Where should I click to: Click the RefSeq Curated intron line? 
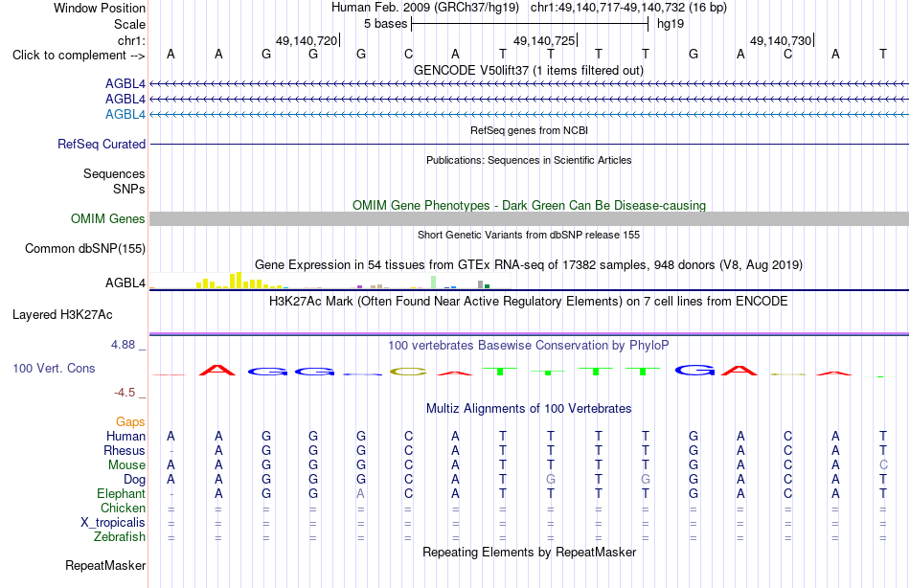pyautogui.click(x=529, y=144)
